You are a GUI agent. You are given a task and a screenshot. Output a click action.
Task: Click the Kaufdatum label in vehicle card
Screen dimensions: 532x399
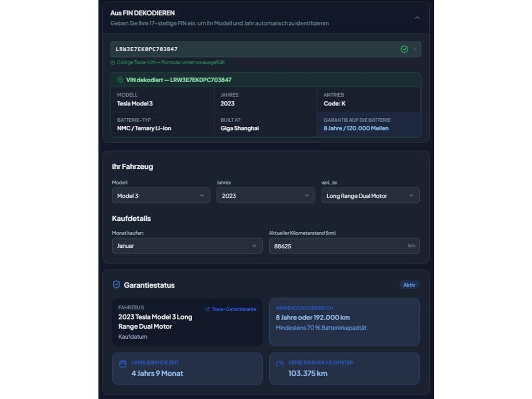coord(132,337)
